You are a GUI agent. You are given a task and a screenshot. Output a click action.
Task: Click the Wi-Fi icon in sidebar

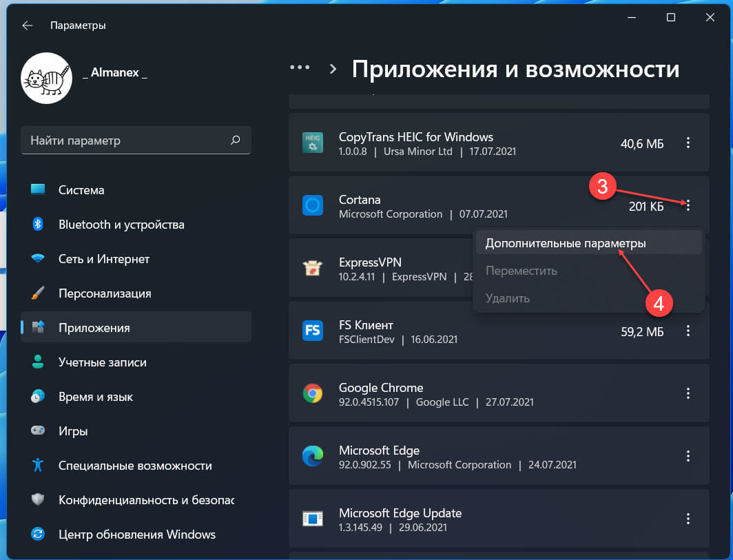click(38, 258)
